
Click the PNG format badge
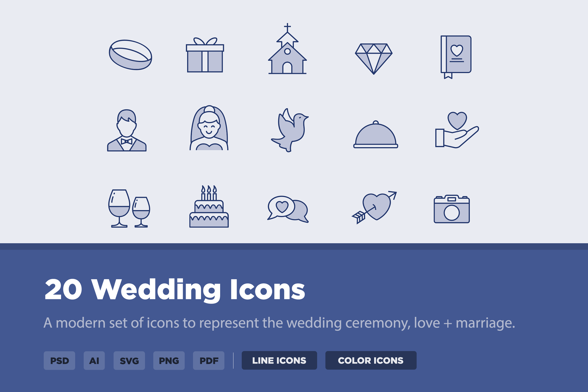[169, 361]
